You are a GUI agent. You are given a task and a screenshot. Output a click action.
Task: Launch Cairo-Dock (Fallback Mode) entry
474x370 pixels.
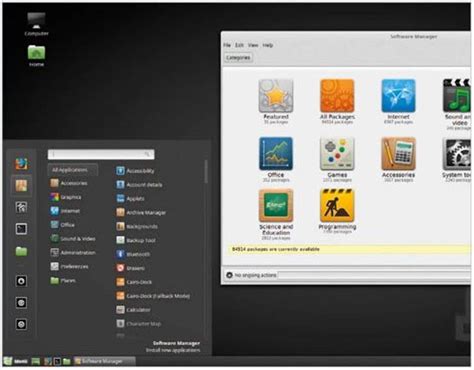point(153,296)
